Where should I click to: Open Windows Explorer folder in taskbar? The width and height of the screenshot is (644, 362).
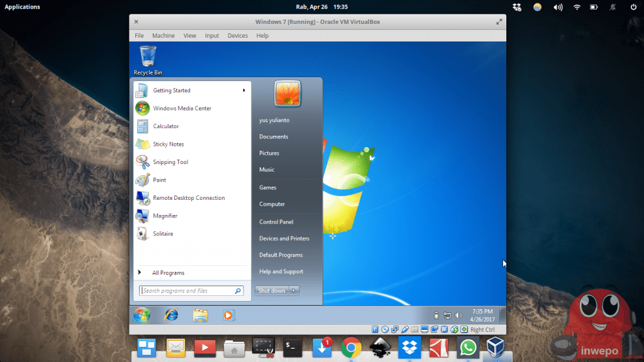pyautogui.click(x=200, y=315)
